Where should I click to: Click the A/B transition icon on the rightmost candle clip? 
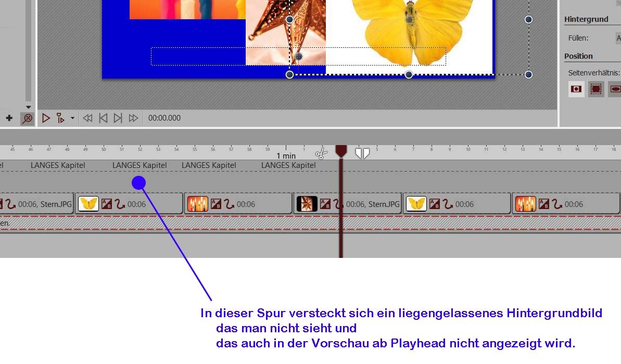pos(544,204)
